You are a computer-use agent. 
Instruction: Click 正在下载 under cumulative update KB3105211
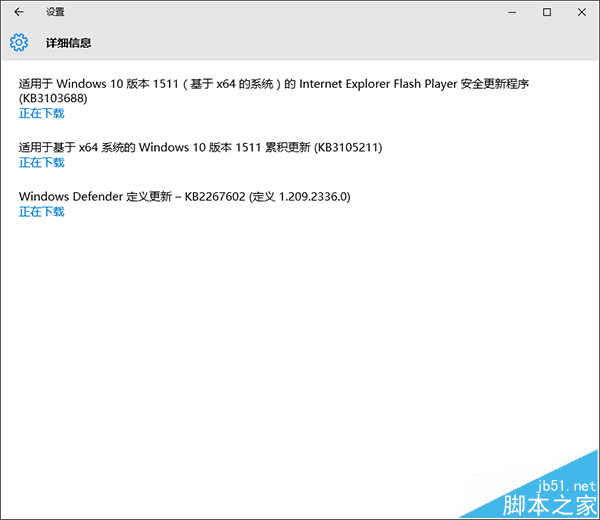point(42,163)
